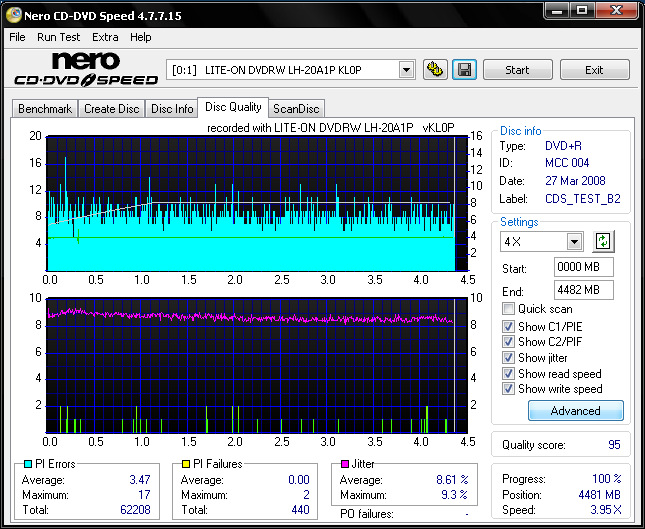Click the Position 4481 MB value
This screenshot has width=645, height=529.
coord(599,494)
